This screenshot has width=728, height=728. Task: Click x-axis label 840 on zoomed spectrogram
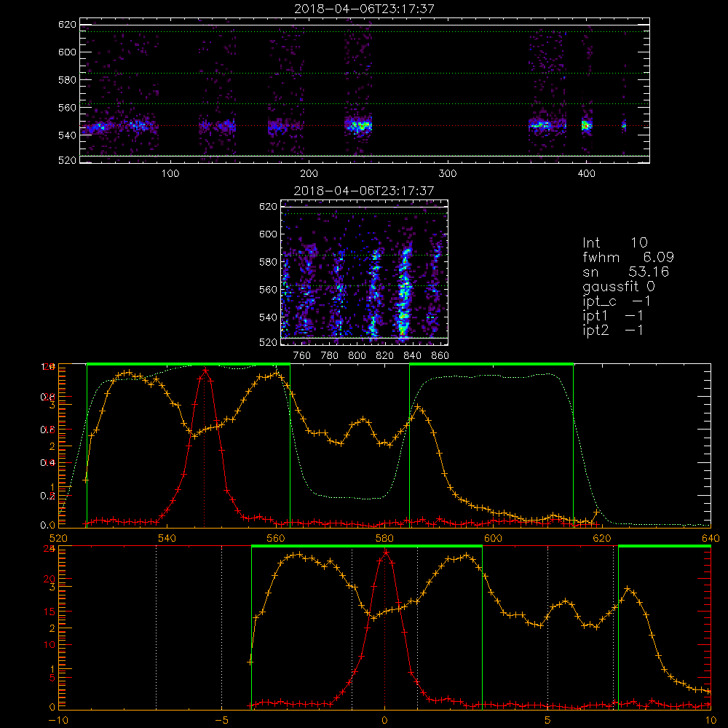click(x=412, y=356)
